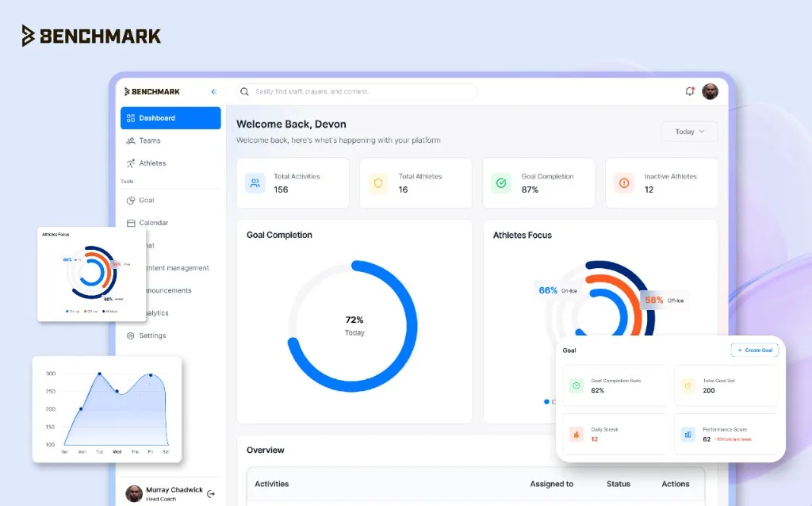812x506 pixels.
Task: Click the Settings gear icon in sidebar
Action: (131, 335)
